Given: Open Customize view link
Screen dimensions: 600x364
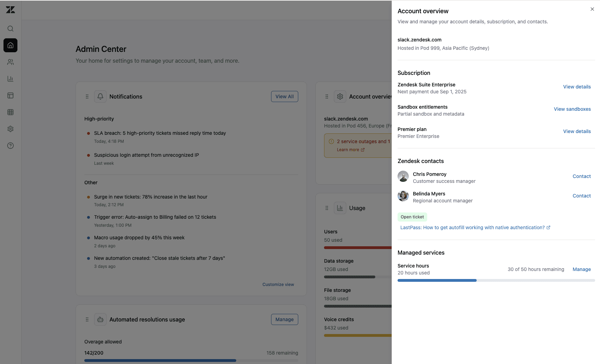Looking at the screenshot, I should point(278,285).
